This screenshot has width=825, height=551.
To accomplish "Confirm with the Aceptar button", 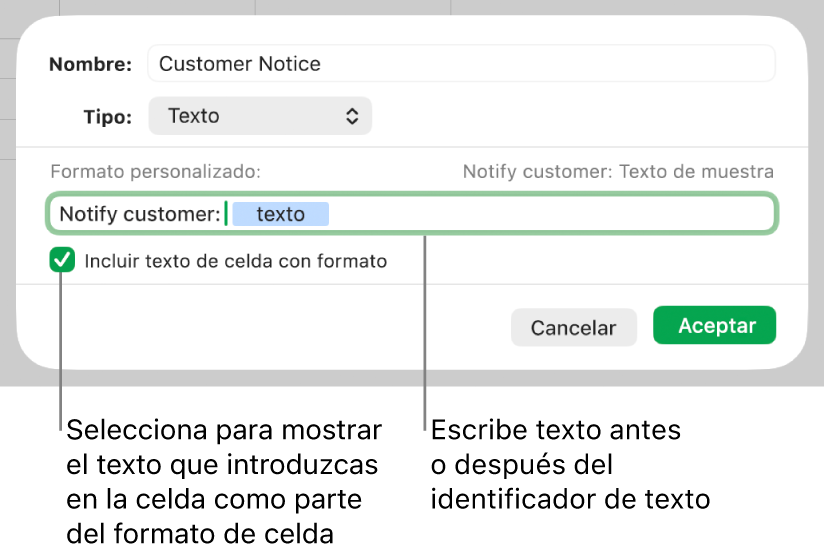I will (715, 325).
